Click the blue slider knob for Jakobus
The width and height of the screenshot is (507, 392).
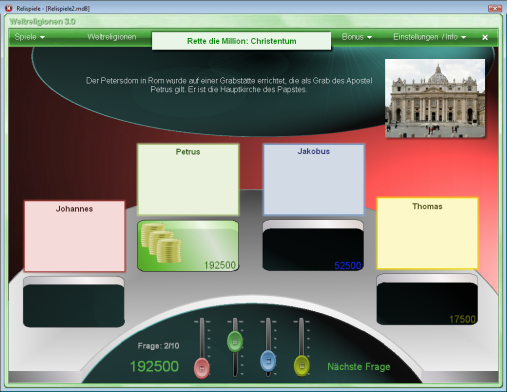click(268, 361)
